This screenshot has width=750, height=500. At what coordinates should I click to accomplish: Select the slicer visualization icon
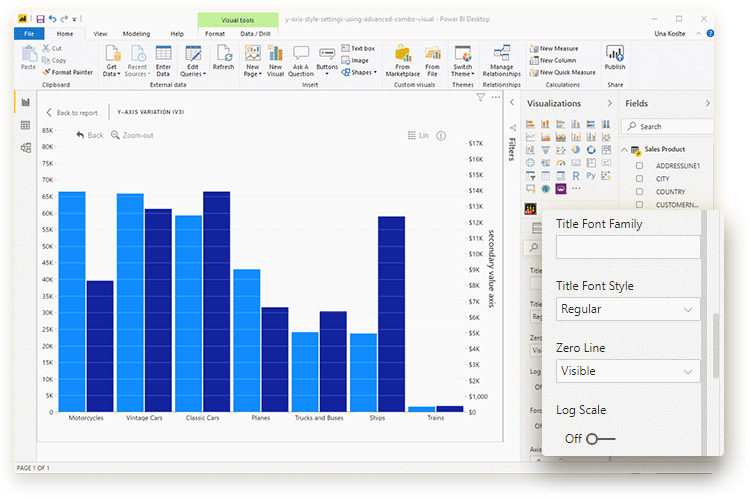click(530, 176)
